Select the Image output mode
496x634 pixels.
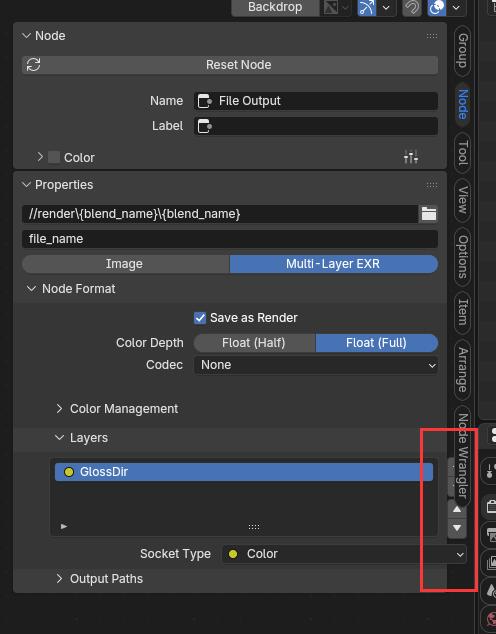126,264
